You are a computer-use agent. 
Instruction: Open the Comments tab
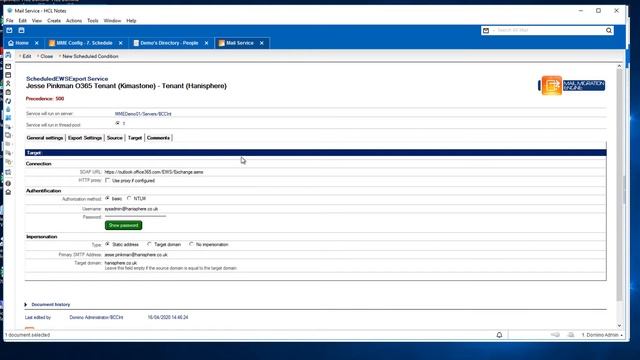tap(158, 138)
